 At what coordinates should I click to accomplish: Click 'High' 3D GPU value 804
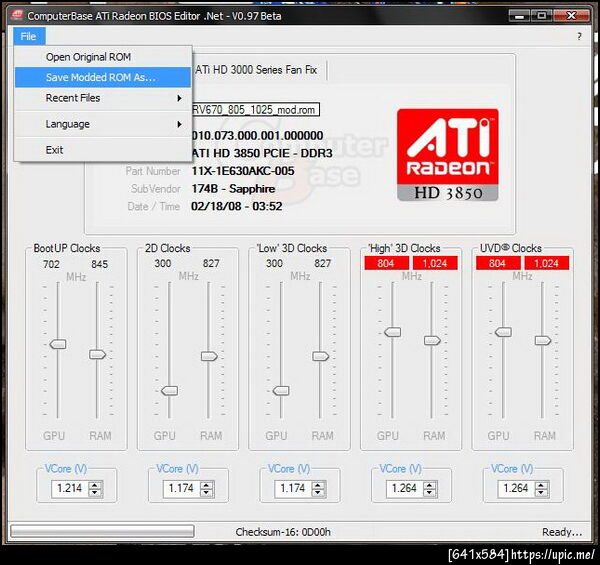(x=386, y=263)
